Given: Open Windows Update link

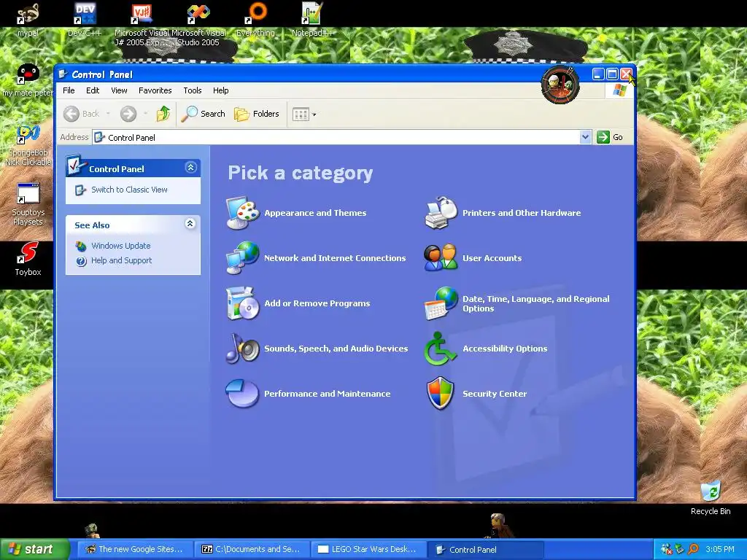Looking at the screenshot, I should coord(120,246).
